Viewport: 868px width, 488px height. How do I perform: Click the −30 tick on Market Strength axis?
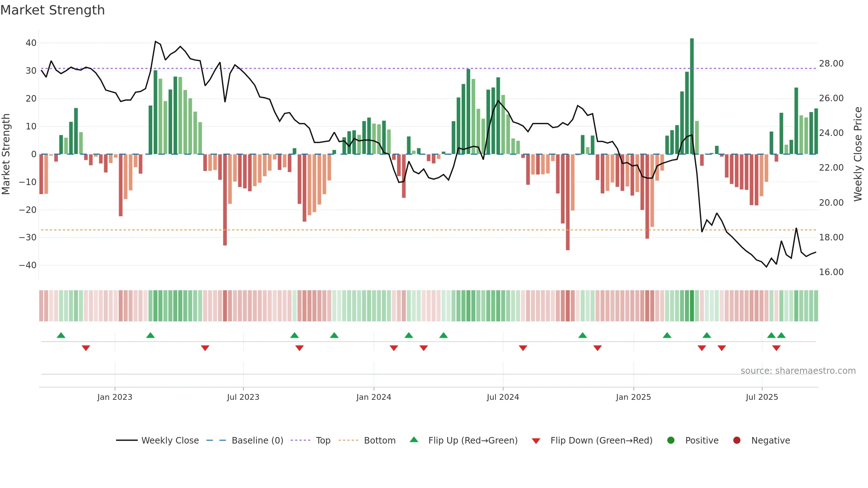pyautogui.click(x=28, y=237)
